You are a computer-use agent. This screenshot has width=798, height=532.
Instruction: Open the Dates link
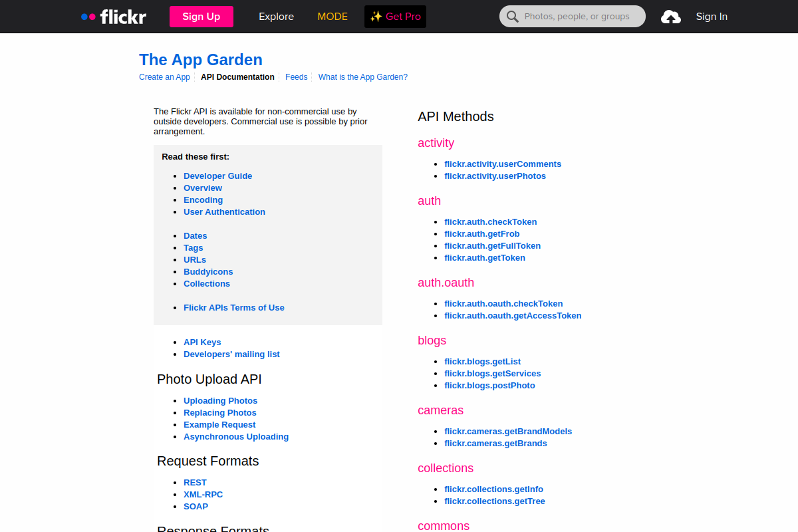(x=196, y=236)
